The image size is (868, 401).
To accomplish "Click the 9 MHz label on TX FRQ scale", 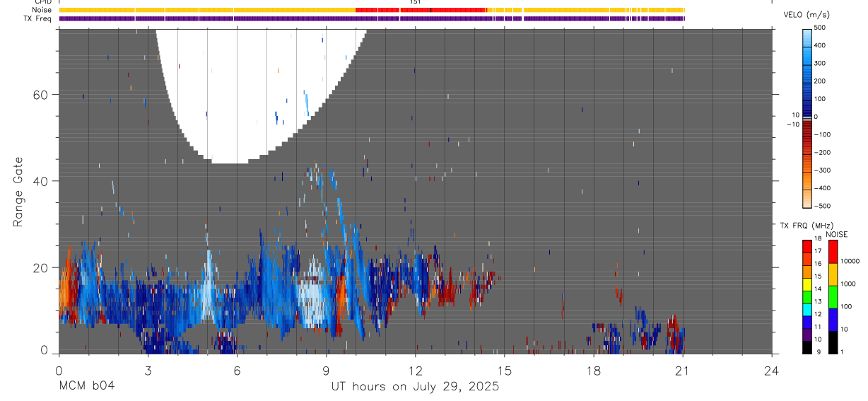I will (x=819, y=351).
